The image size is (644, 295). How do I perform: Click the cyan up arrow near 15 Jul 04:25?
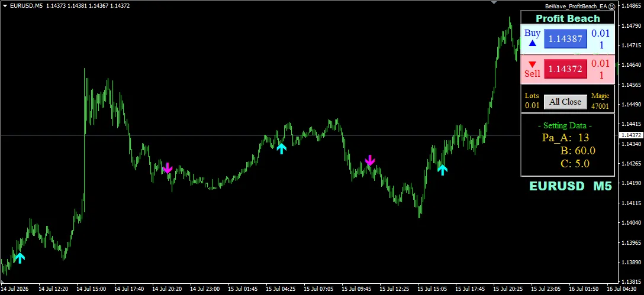(x=281, y=148)
